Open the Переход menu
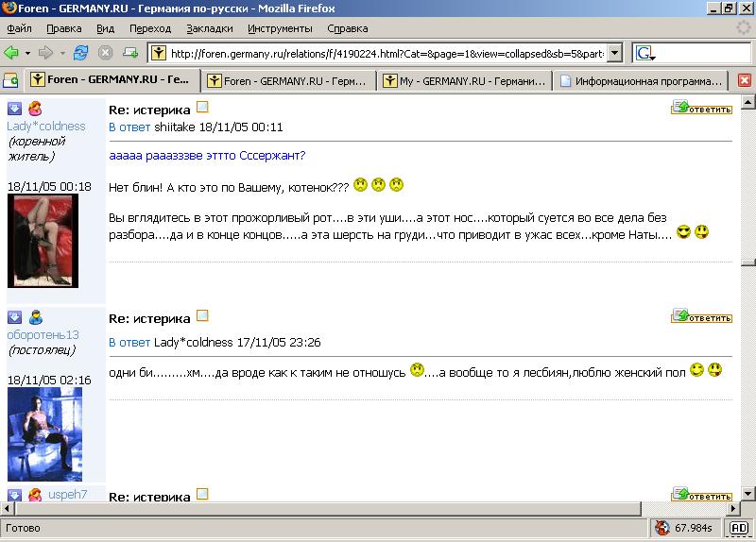Screen dimensions: 756x542 click(150, 28)
